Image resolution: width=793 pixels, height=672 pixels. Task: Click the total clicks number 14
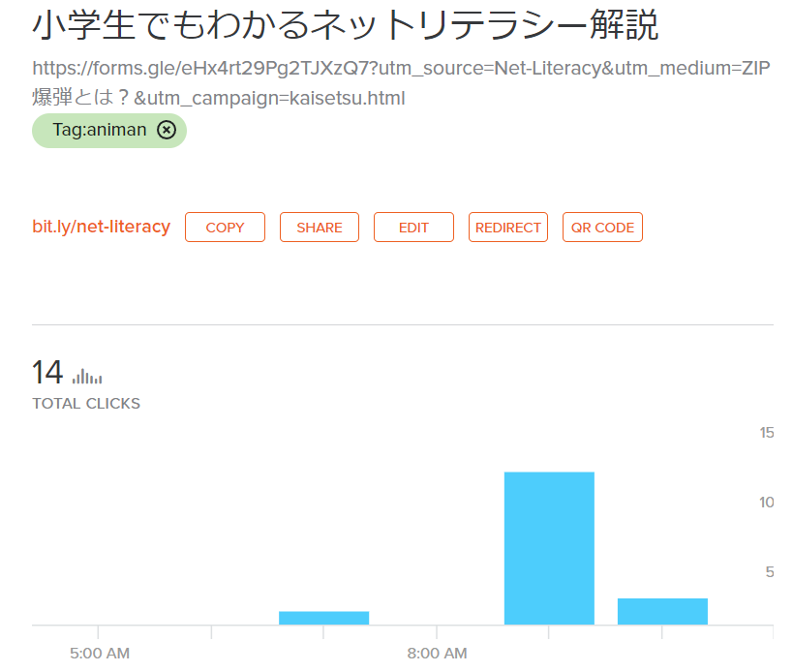(x=47, y=373)
